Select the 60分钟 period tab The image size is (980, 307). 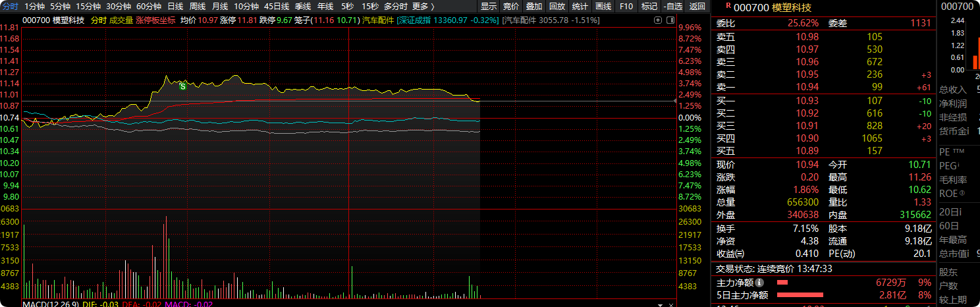(149, 6)
